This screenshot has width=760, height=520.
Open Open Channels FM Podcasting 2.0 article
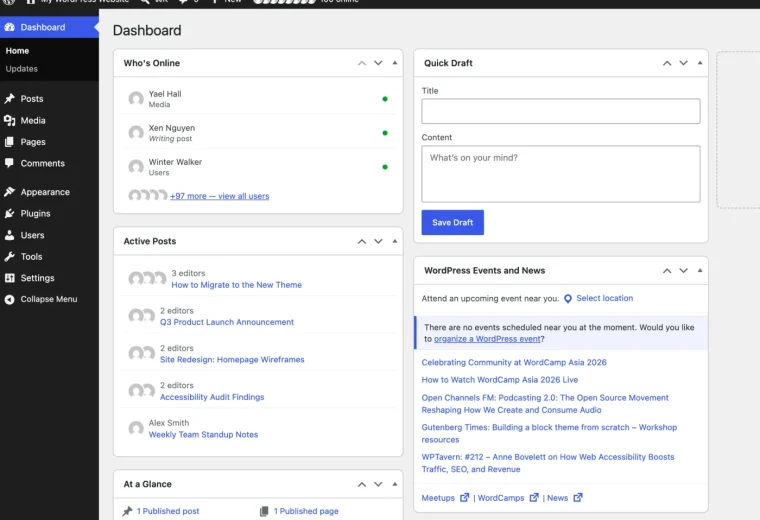545,404
